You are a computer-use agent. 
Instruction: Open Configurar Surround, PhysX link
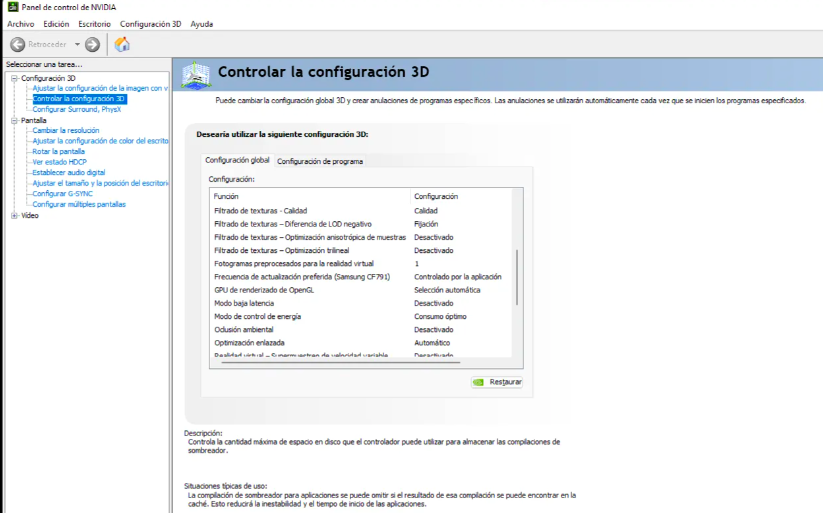tap(76, 109)
